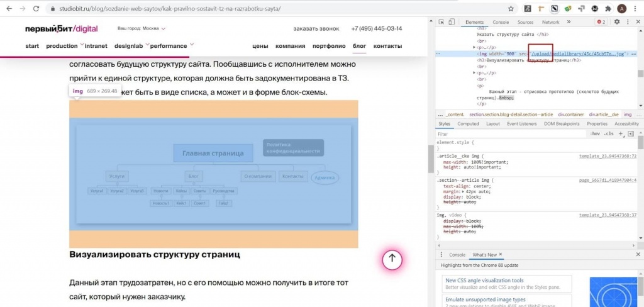
Task: Toggle the .cls class editor
Action: coord(609,134)
